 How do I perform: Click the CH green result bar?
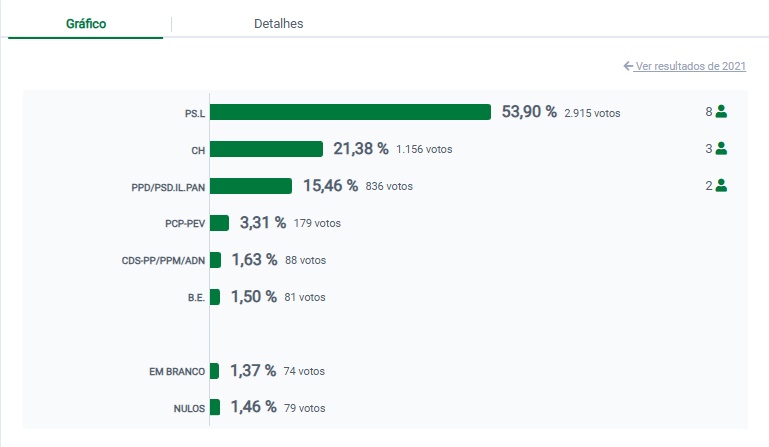(x=266, y=149)
